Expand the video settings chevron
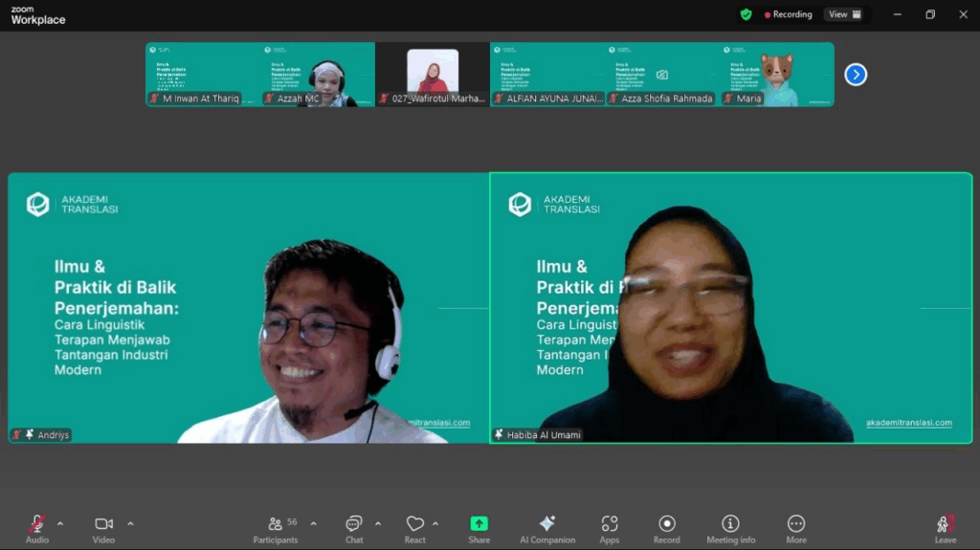 (130, 523)
